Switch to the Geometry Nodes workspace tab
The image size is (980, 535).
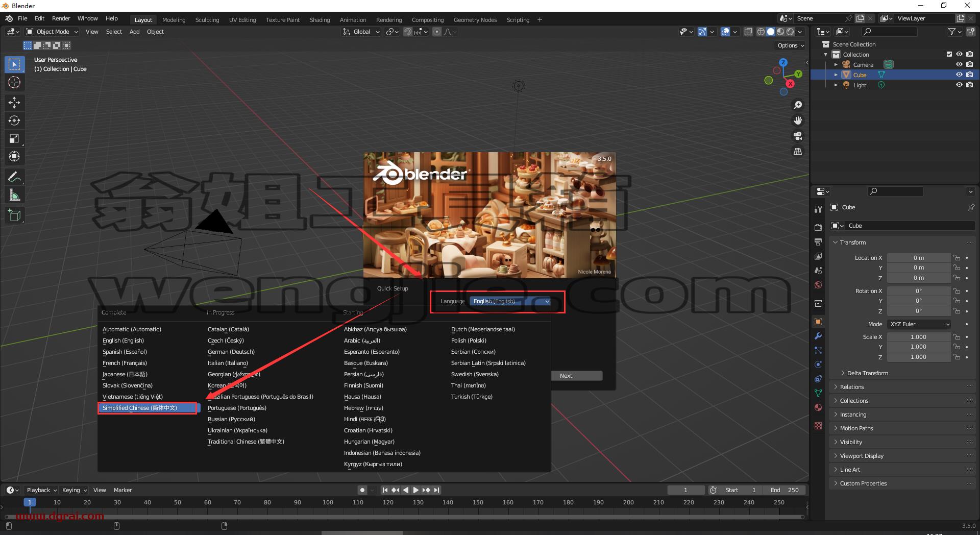pos(475,20)
